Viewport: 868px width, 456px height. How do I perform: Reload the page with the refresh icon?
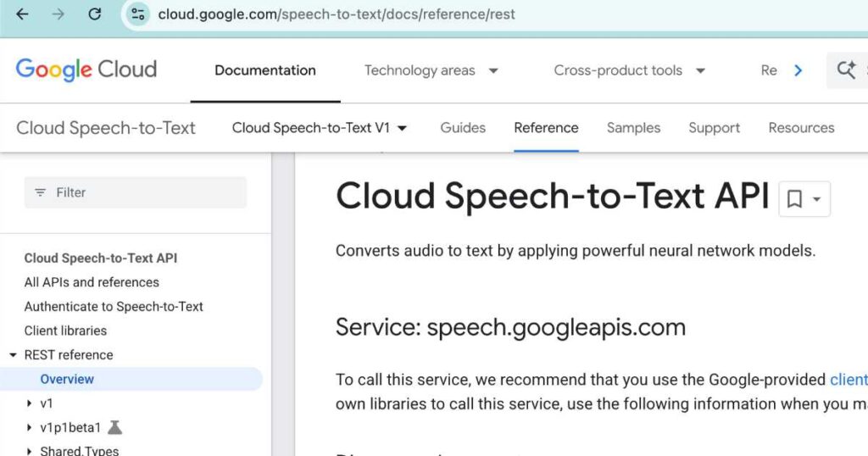[95, 14]
